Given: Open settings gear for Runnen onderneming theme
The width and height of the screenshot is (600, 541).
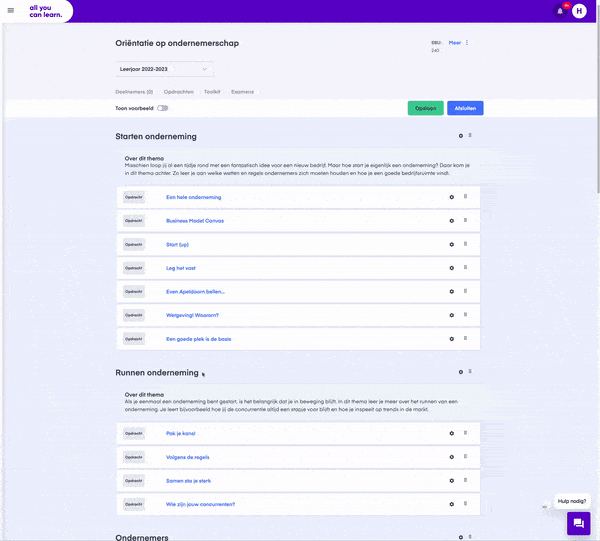Looking at the screenshot, I should tap(461, 372).
